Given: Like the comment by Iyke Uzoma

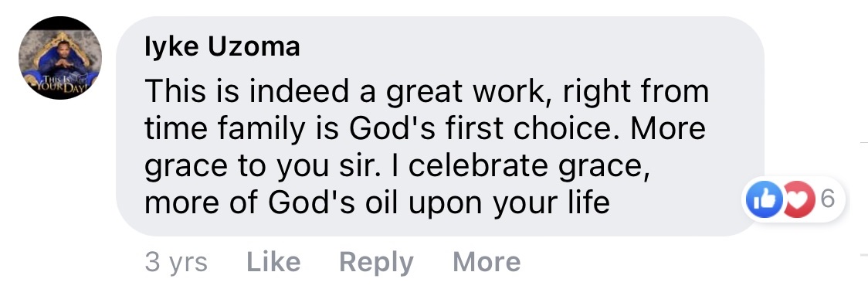Looking at the screenshot, I should [273, 262].
